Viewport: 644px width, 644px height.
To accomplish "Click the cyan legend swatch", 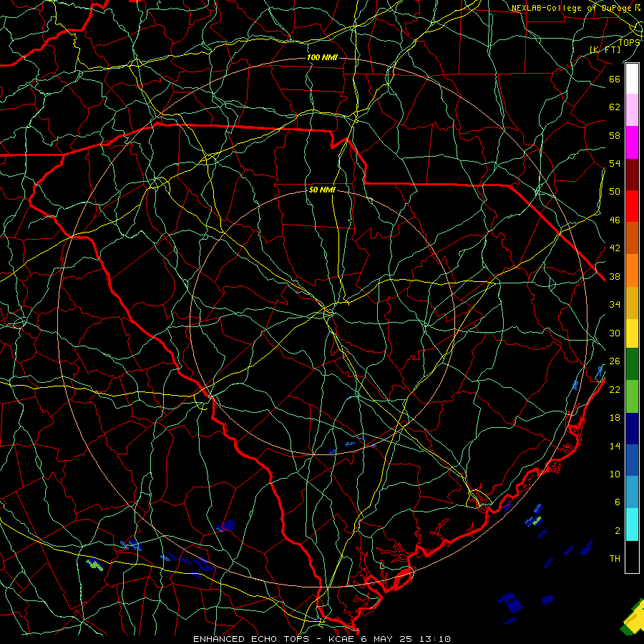I will click(632, 525).
